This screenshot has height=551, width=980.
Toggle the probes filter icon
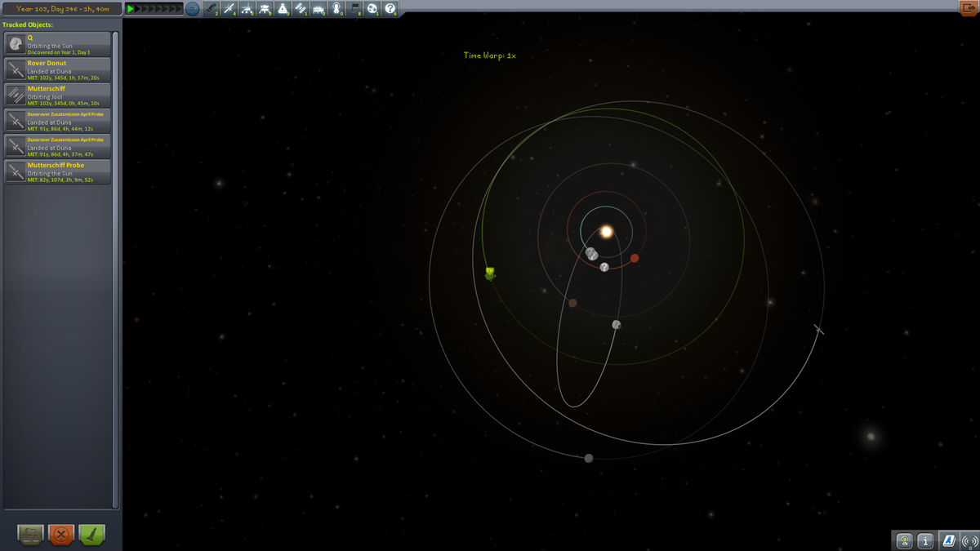coord(229,8)
